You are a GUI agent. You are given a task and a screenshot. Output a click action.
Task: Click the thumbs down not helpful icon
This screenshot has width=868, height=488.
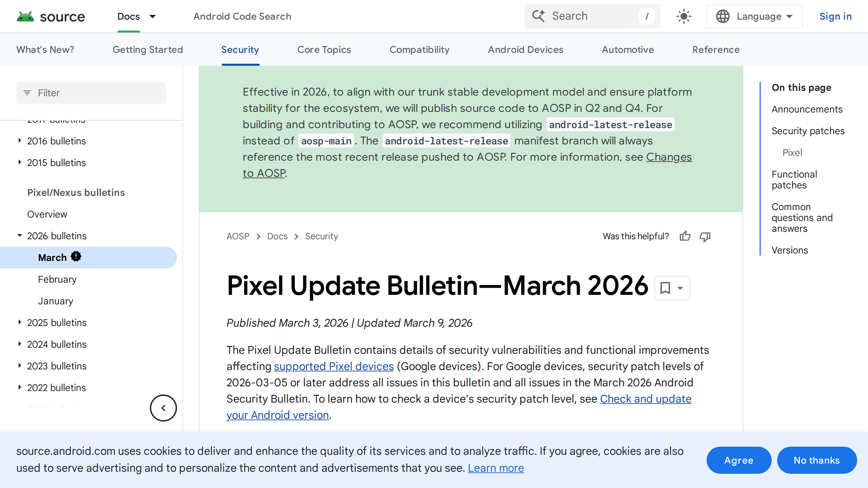[x=705, y=236]
